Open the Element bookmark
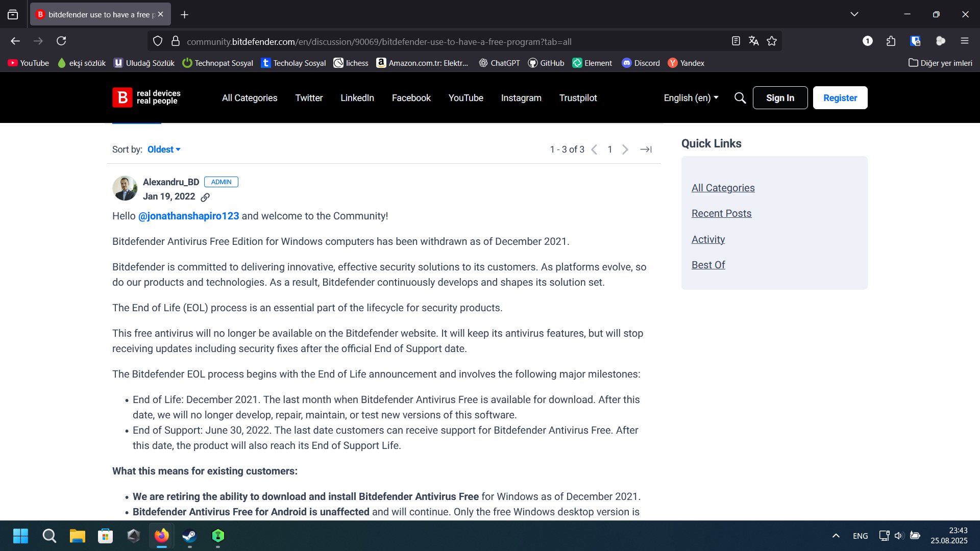This screenshot has height=551, width=980. point(592,63)
